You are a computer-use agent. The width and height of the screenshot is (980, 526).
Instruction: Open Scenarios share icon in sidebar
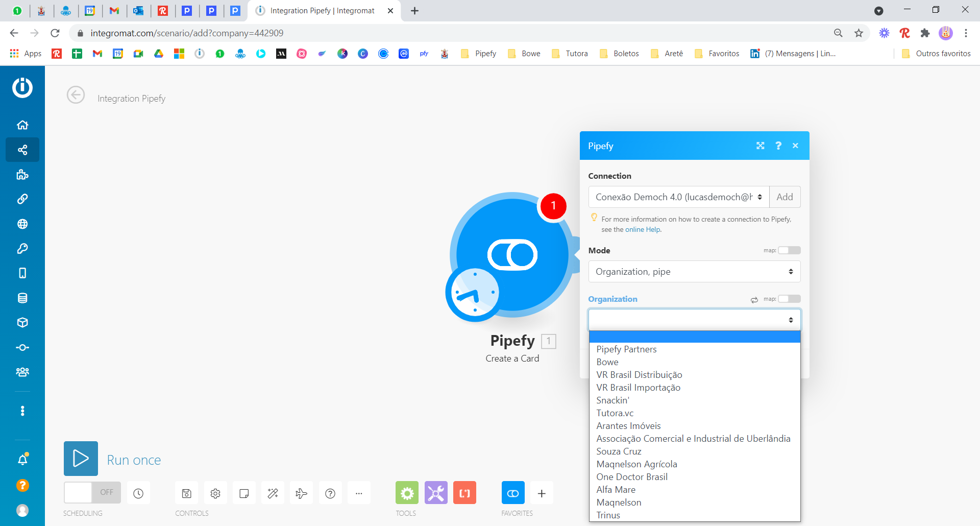(x=22, y=150)
